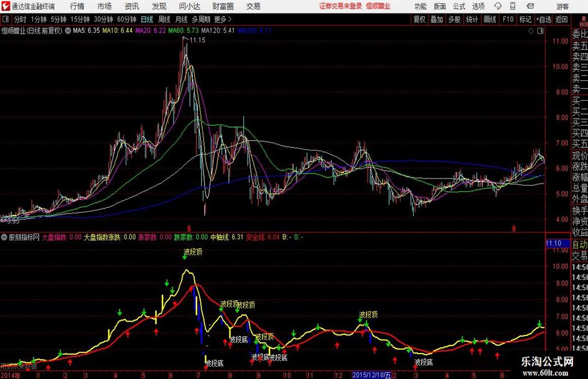Image resolution: width=588 pixels, height=379 pixels.
Task: Click the red S marker near June 2016
Action: pos(514,228)
